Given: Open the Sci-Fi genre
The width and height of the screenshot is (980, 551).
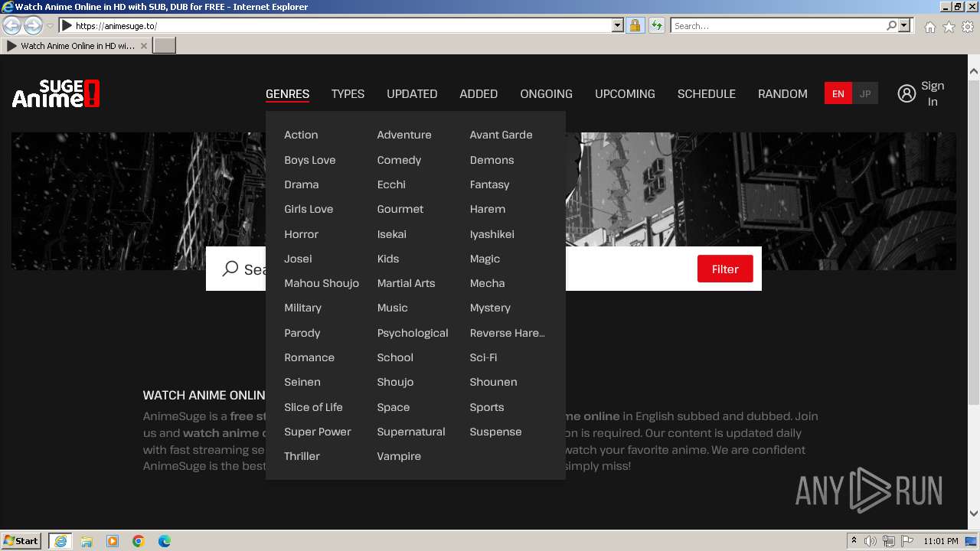Looking at the screenshot, I should coord(483,357).
